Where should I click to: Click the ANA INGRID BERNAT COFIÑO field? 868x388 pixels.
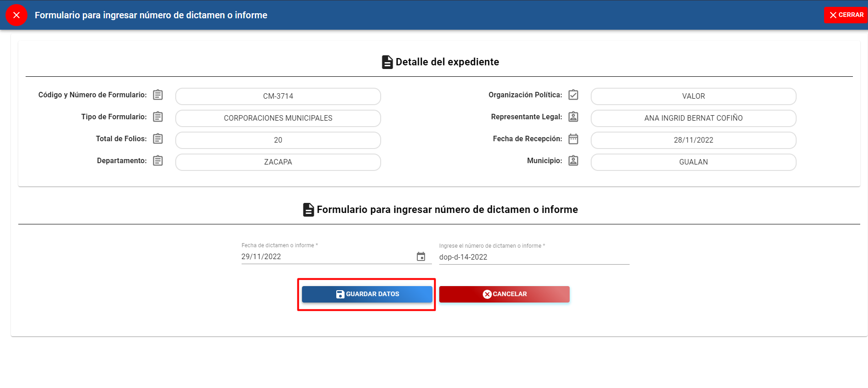pyautogui.click(x=693, y=118)
